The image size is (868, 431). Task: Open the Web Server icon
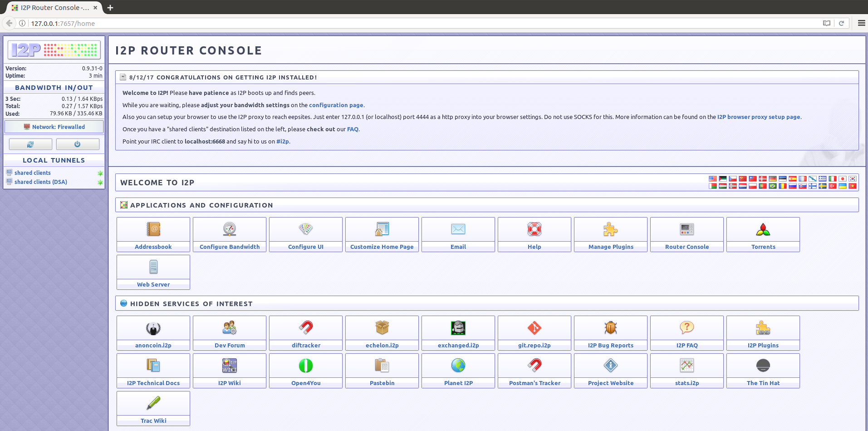coord(153,267)
